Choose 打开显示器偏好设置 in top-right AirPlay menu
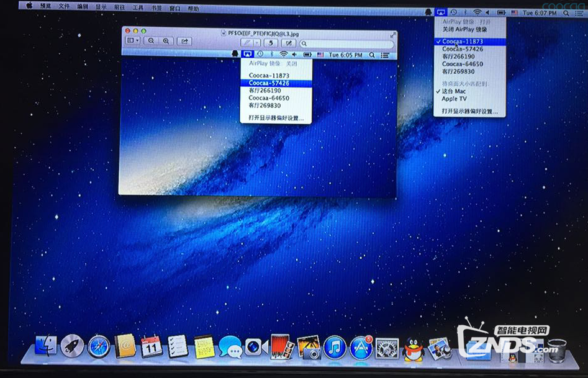Image resolution: width=588 pixels, height=378 pixels. [469, 111]
